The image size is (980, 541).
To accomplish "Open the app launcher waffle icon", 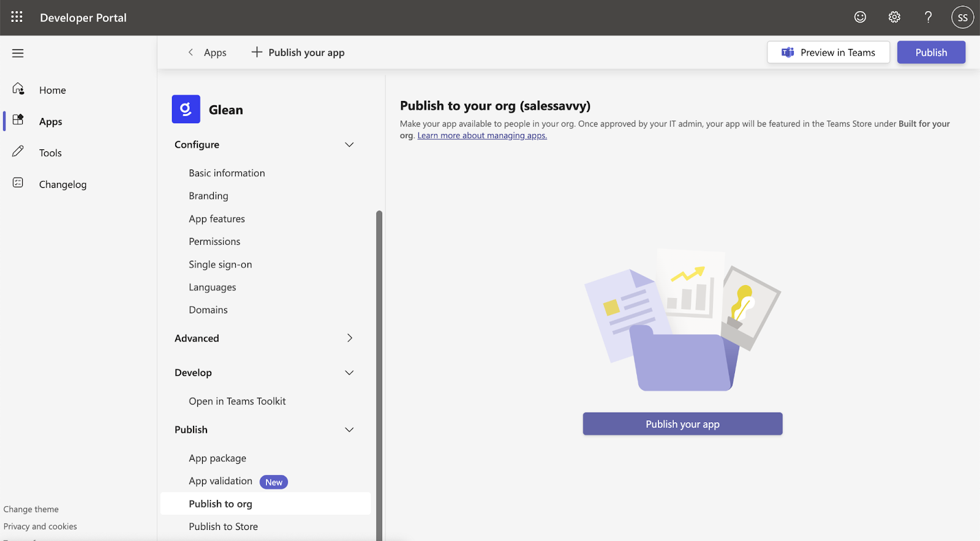I will 17,17.
